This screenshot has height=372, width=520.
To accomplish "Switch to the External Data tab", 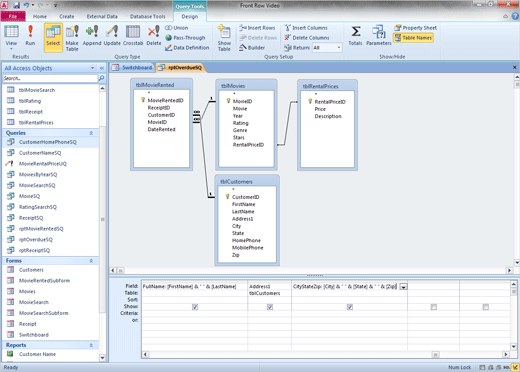I will [102, 16].
